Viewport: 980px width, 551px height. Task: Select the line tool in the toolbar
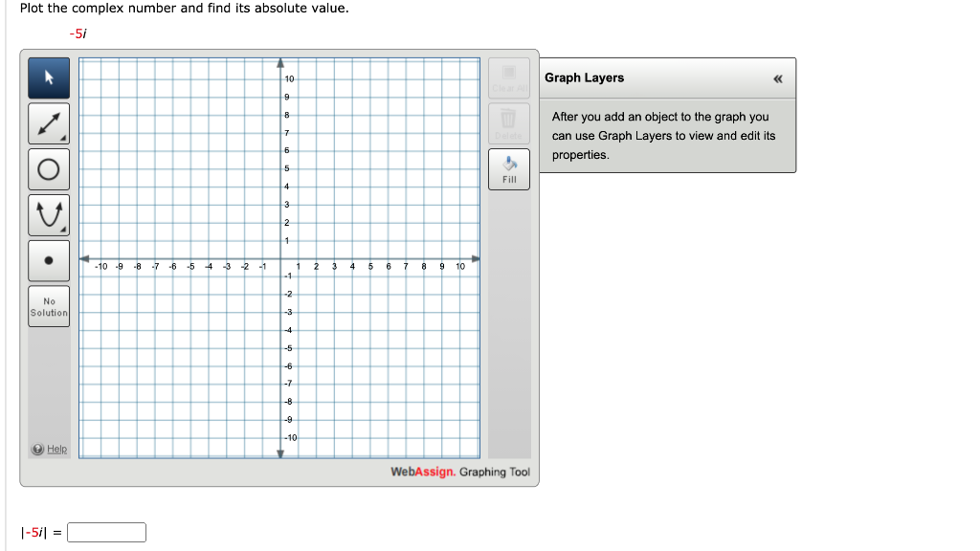click(x=48, y=122)
